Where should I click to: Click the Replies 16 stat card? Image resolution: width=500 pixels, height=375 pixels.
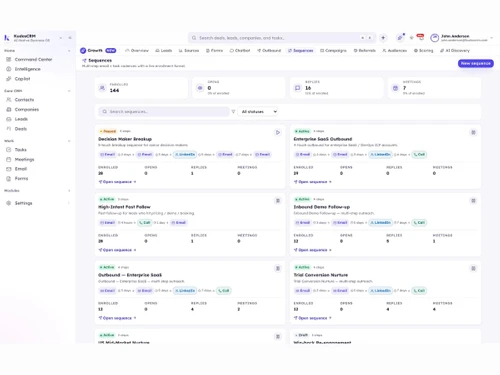pos(337,88)
